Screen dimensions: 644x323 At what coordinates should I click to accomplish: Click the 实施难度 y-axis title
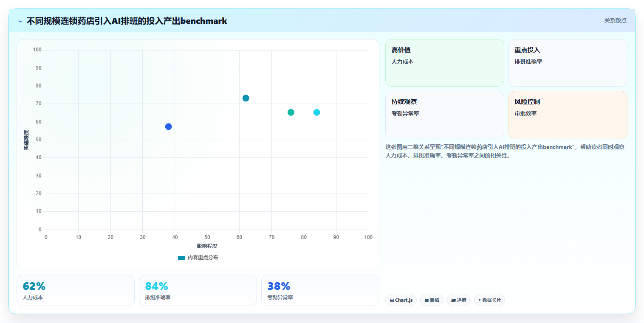point(26,140)
